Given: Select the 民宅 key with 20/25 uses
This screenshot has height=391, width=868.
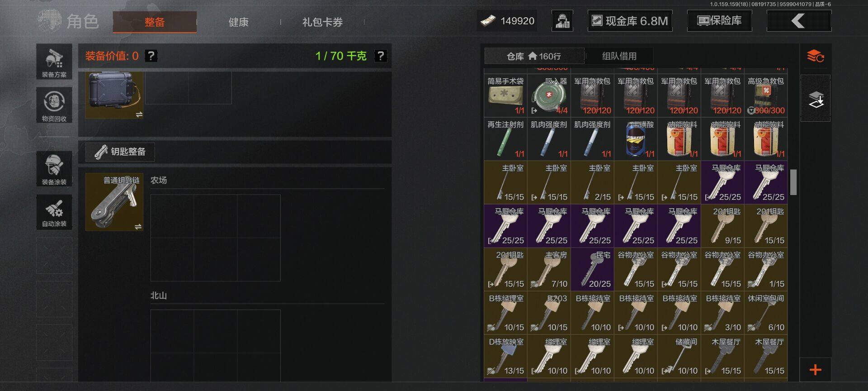Looking at the screenshot, I should coord(592,269).
